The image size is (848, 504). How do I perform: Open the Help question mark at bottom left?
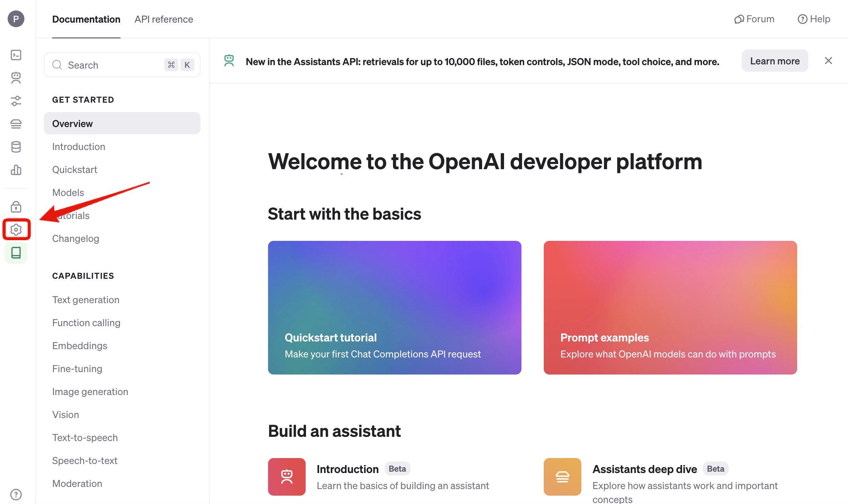pyautogui.click(x=16, y=494)
